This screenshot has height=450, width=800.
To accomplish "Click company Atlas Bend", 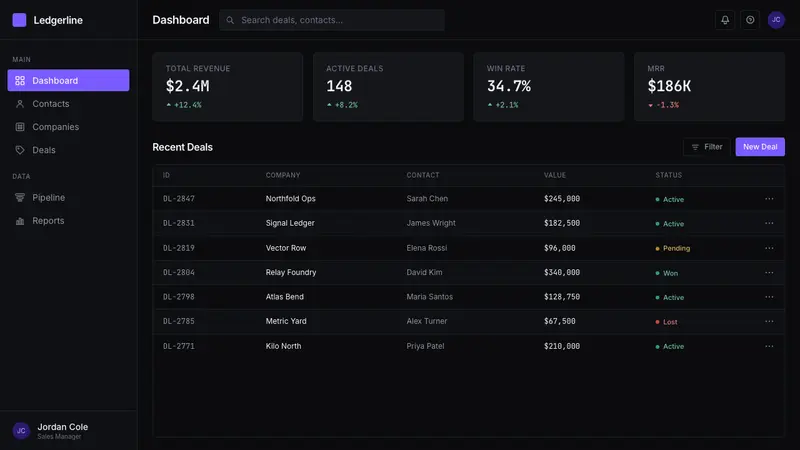I will tap(284, 297).
